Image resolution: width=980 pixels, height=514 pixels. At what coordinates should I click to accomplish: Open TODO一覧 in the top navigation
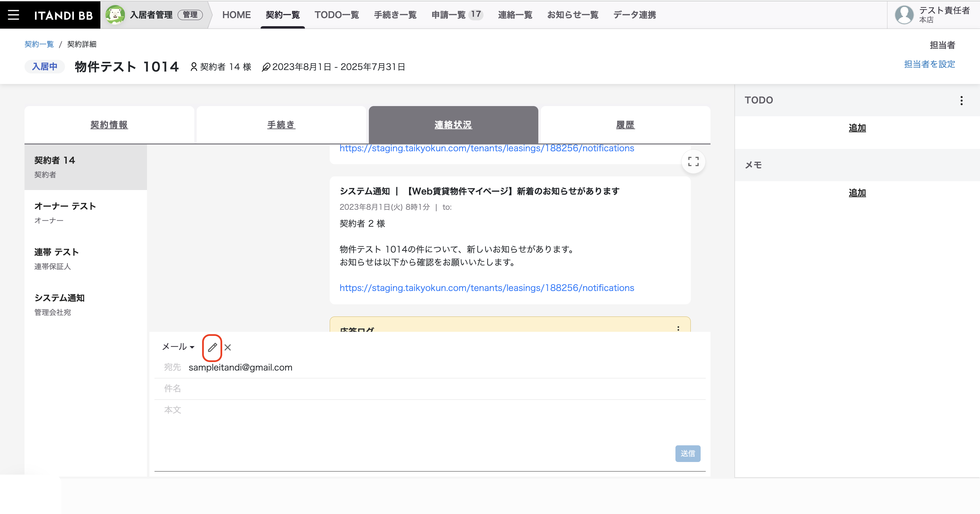(337, 15)
